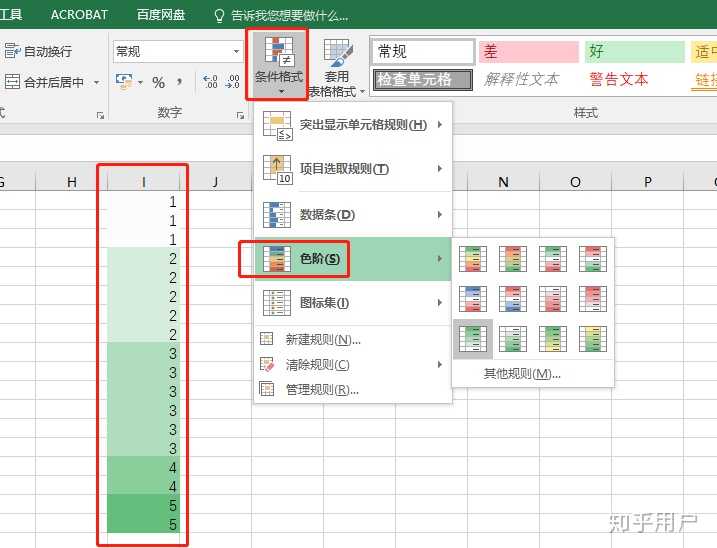Apply green-yellow color scale
Viewport: 717px width, 548px height.
[x=552, y=339]
